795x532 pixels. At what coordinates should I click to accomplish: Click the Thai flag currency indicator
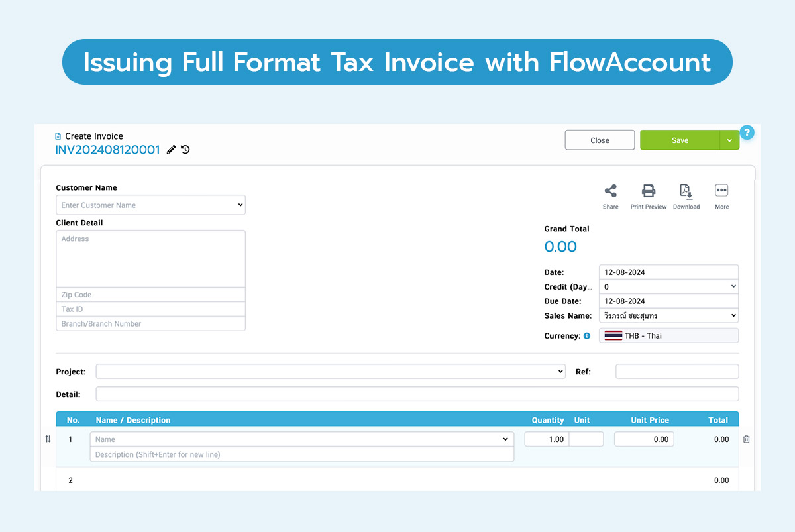click(x=613, y=335)
